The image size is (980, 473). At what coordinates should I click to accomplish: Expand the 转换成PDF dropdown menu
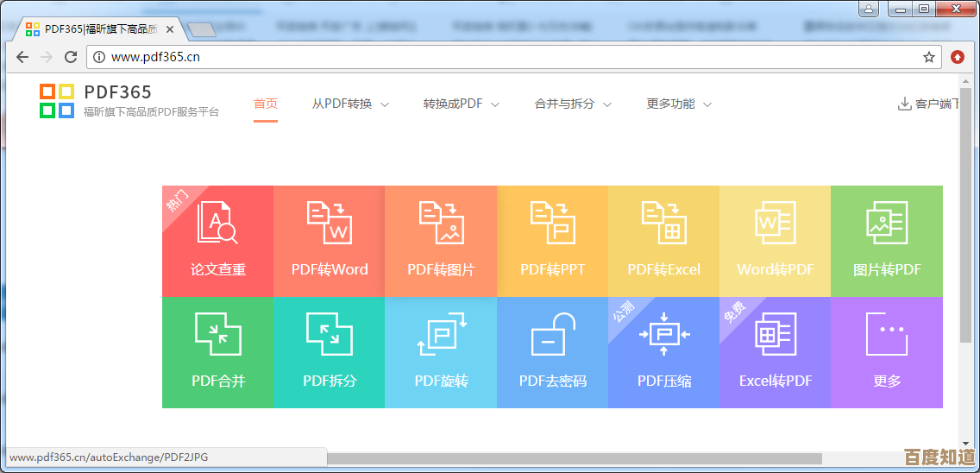[461, 104]
